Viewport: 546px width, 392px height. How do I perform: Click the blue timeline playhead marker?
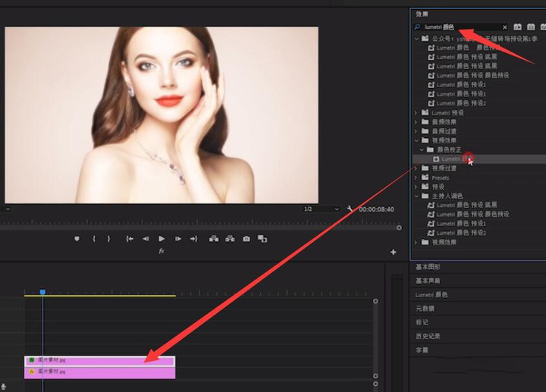click(42, 292)
